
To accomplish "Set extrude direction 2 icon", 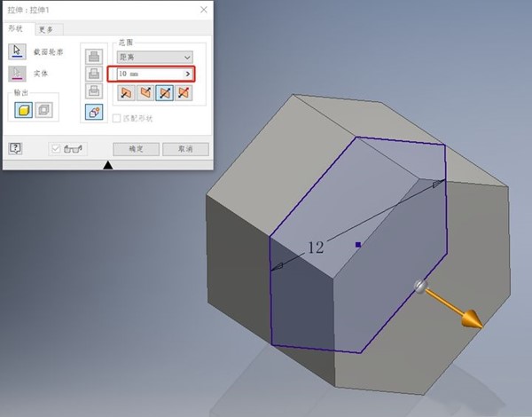I will click(x=145, y=92).
